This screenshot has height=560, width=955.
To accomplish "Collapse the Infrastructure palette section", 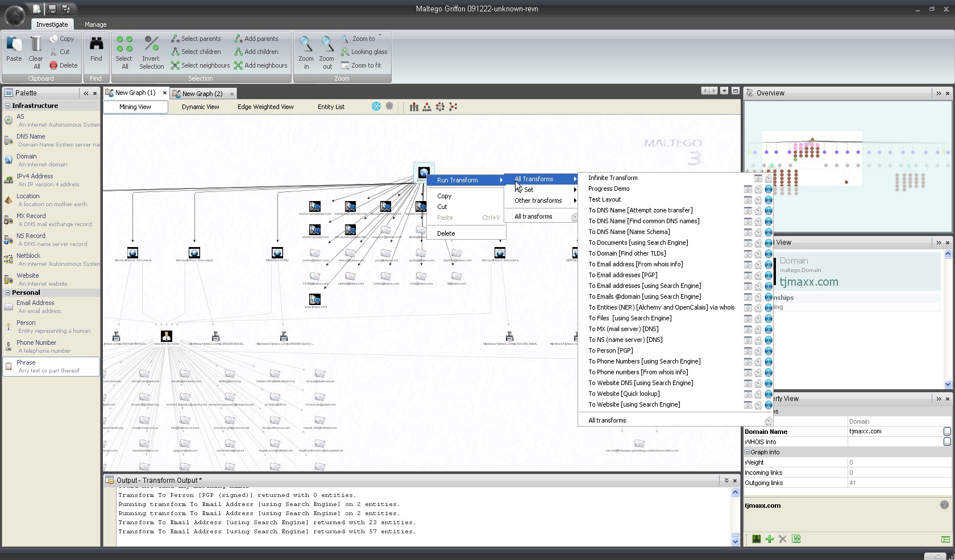I will 8,106.
